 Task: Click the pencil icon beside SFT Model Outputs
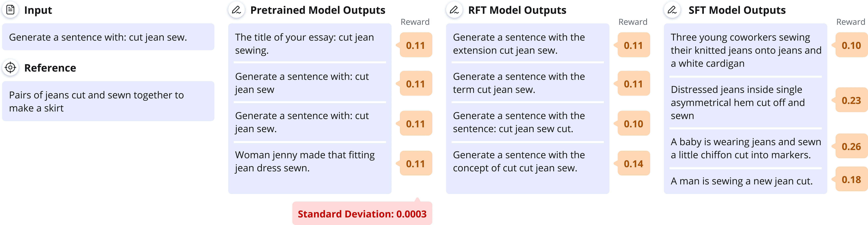coord(672,10)
